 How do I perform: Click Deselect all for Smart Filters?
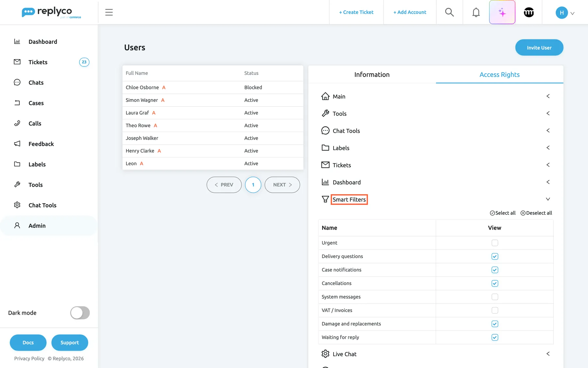[x=536, y=213]
